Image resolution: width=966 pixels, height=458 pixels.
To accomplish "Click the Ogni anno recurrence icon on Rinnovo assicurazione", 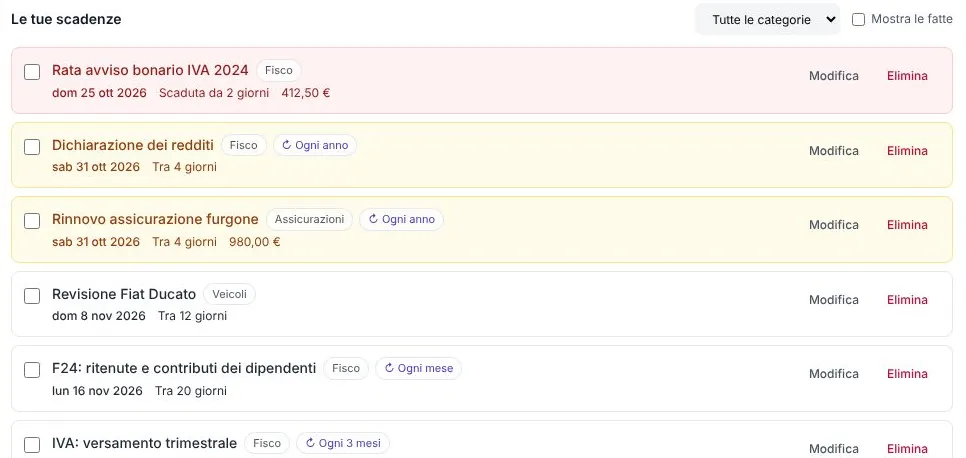I will click(373, 219).
